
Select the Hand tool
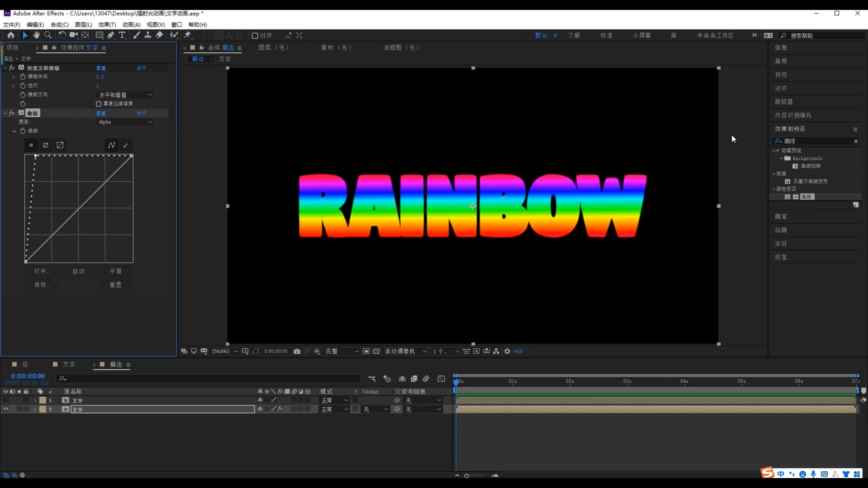(x=37, y=35)
